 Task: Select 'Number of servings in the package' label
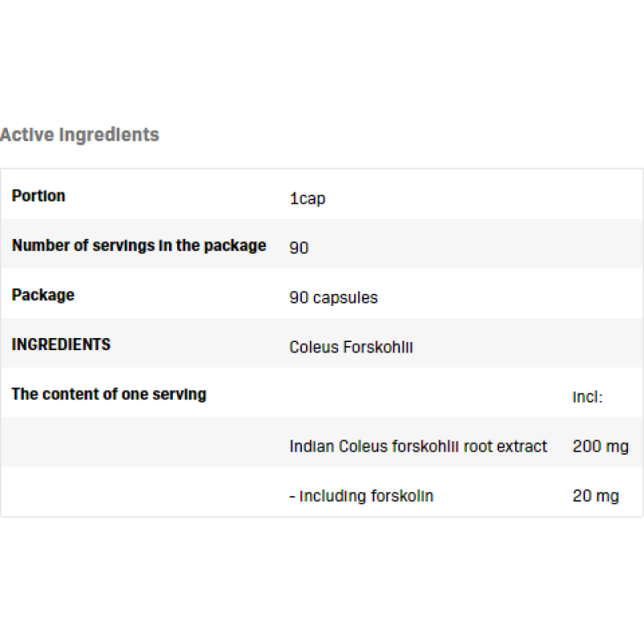pos(138,246)
